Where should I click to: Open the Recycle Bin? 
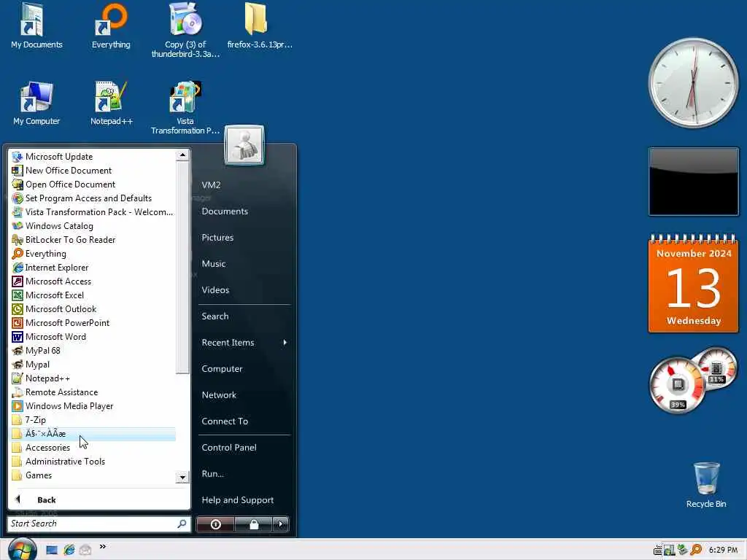[x=706, y=485]
